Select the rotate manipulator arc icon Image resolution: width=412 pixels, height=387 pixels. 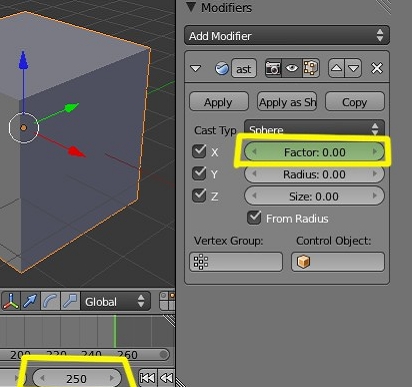(x=50, y=301)
